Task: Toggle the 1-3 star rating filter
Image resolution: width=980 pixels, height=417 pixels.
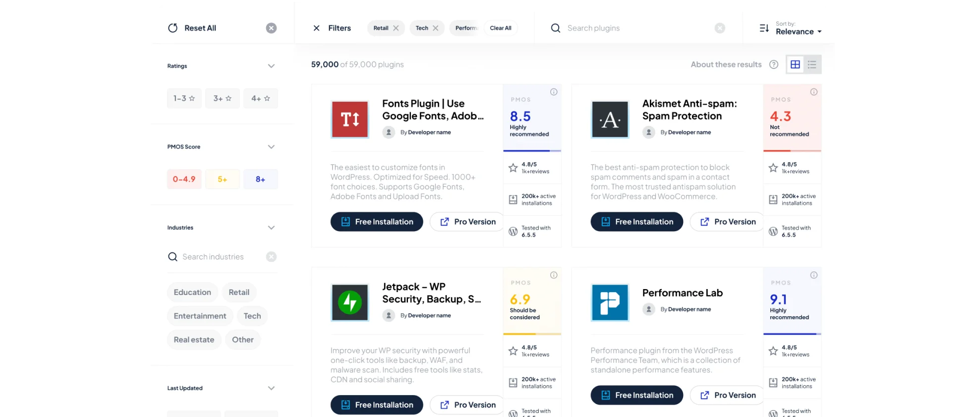Action: pos(184,99)
